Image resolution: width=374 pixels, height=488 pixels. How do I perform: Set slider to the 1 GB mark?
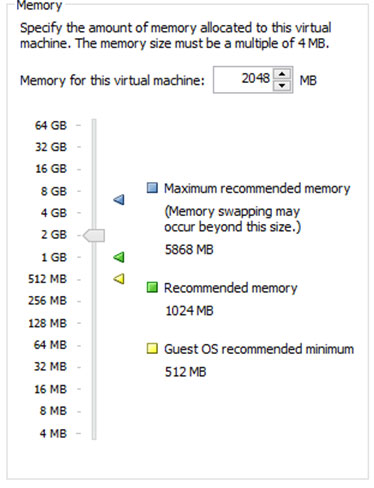click(x=94, y=257)
